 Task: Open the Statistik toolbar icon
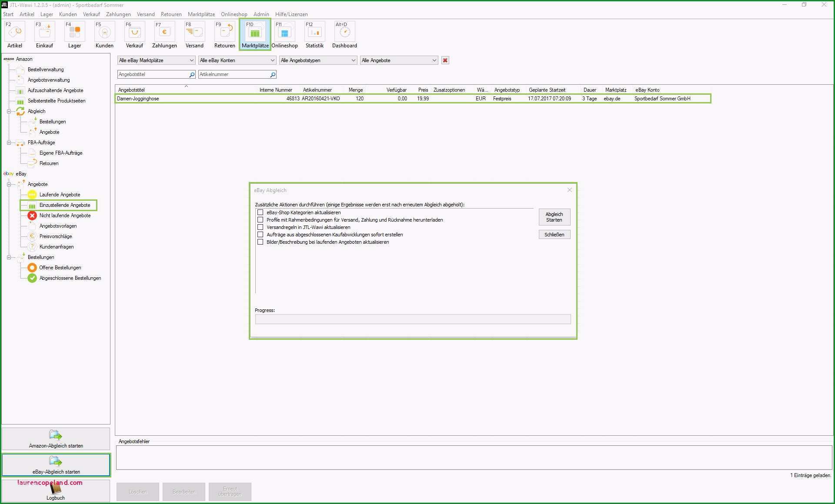click(314, 35)
